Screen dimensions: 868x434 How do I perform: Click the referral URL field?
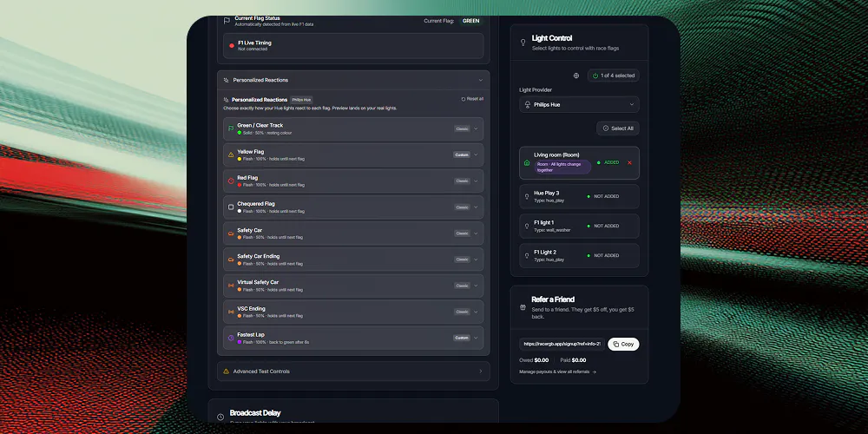(562, 345)
